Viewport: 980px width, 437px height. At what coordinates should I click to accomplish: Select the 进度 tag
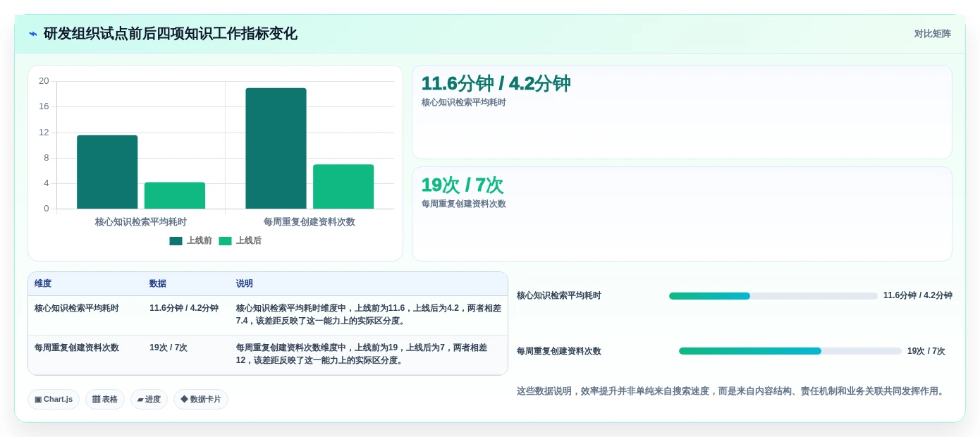[x=149, y=400]
